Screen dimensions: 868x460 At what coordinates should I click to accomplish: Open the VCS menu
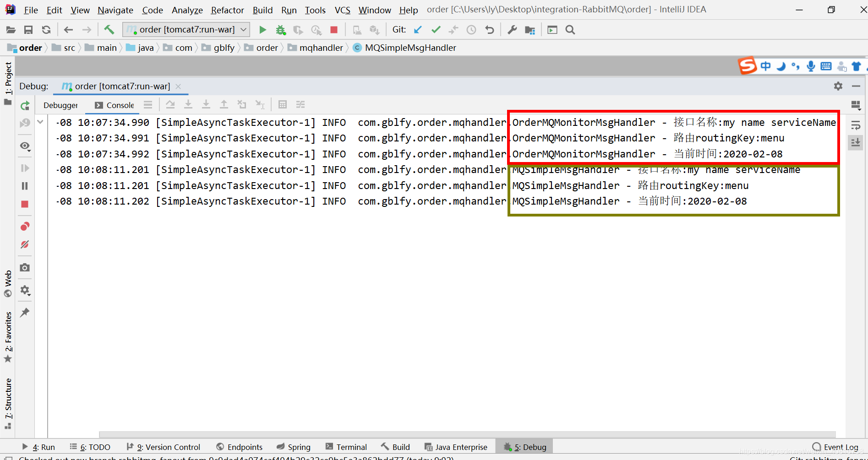[342, 10]
